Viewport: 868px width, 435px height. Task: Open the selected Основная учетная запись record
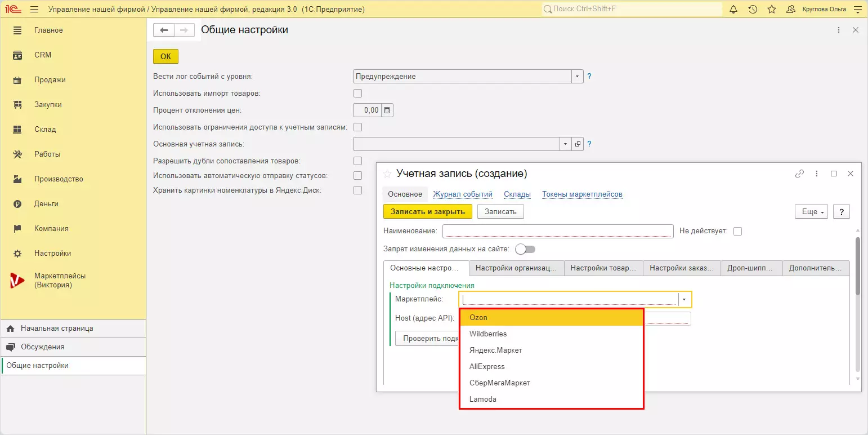[x=578, y=144]
